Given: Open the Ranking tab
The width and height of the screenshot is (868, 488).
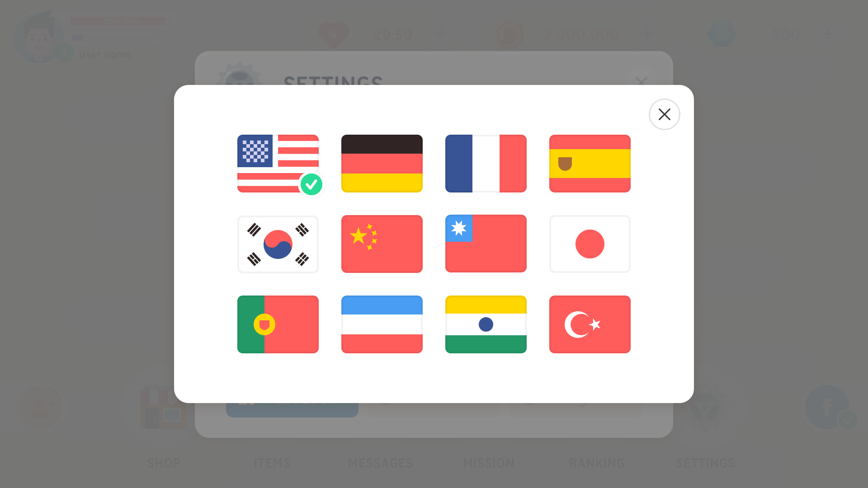Looking at the screenshot, I should (597, 463).
